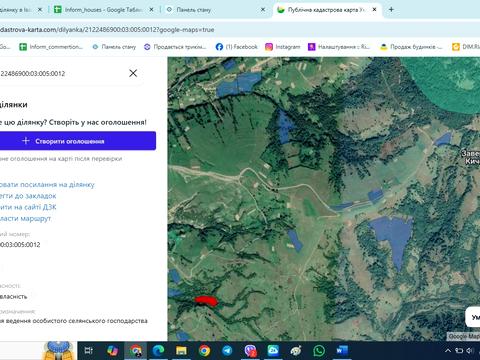Viewport: 480px width, 360px height.
Task: Open the network icon in system tray
Action: (x=459, y=351)
